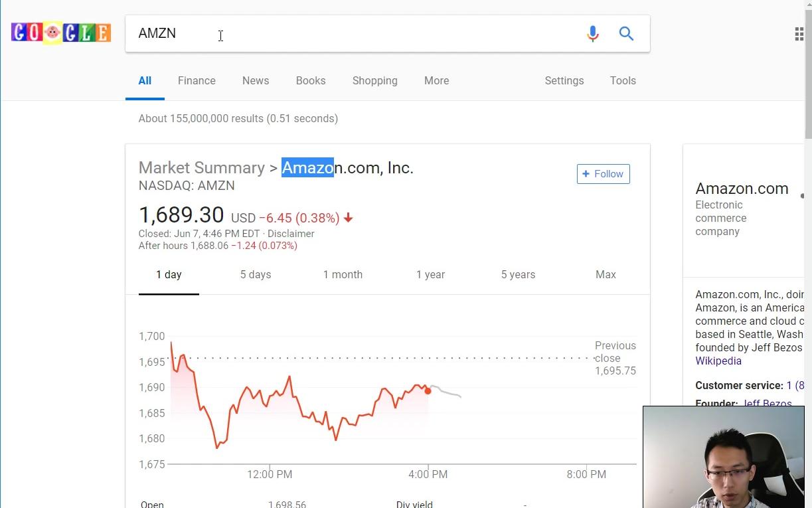Select the 5 days chart range
The height and width of the screenshot is (508, 812).
[256, 274]
